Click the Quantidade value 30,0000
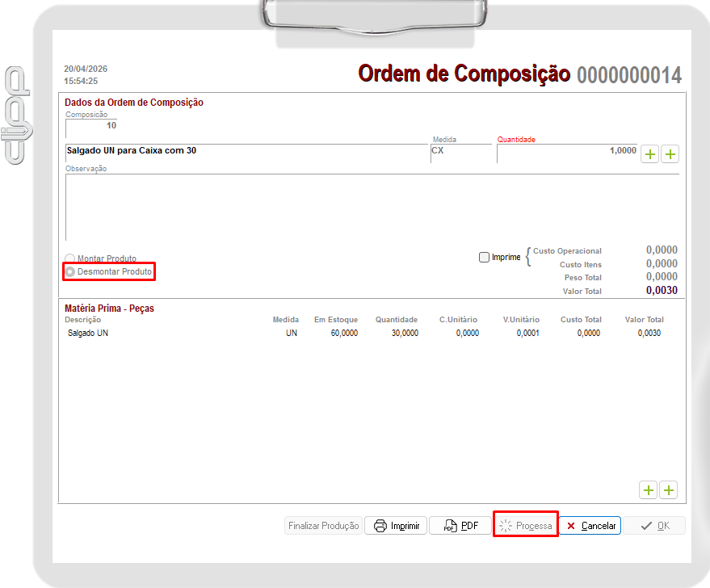This screenshot has height=588, width=710. pyautogui.click(x=405, y=333)
